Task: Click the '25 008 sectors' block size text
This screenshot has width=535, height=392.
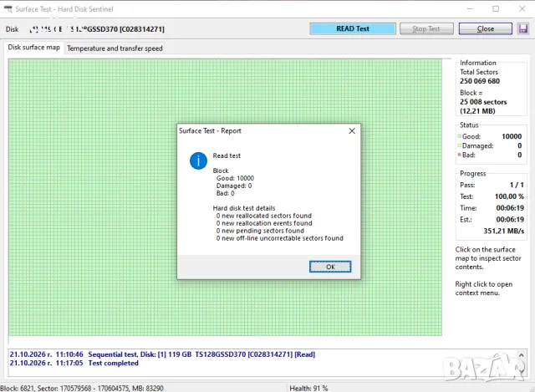Action: (483, 102)
